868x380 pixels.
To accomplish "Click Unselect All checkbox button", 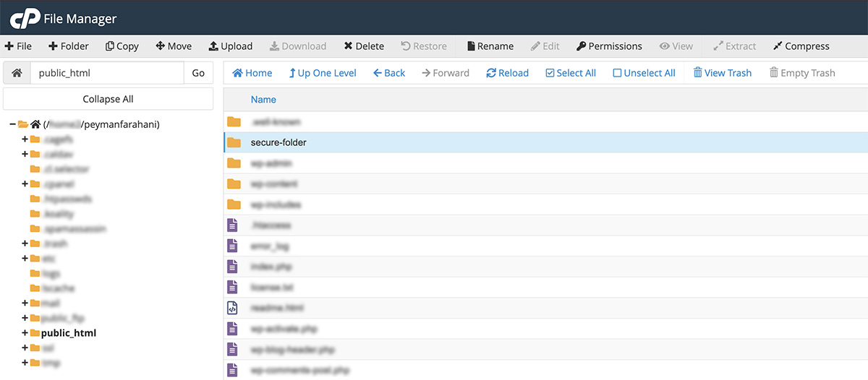I will click(643, 73).
